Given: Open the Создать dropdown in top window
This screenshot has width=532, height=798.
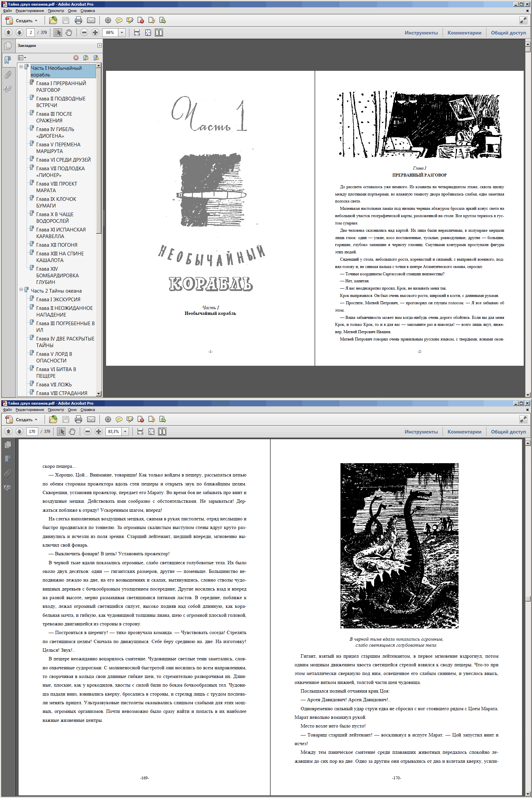Looking at the screenshot, I should point(22,20).
